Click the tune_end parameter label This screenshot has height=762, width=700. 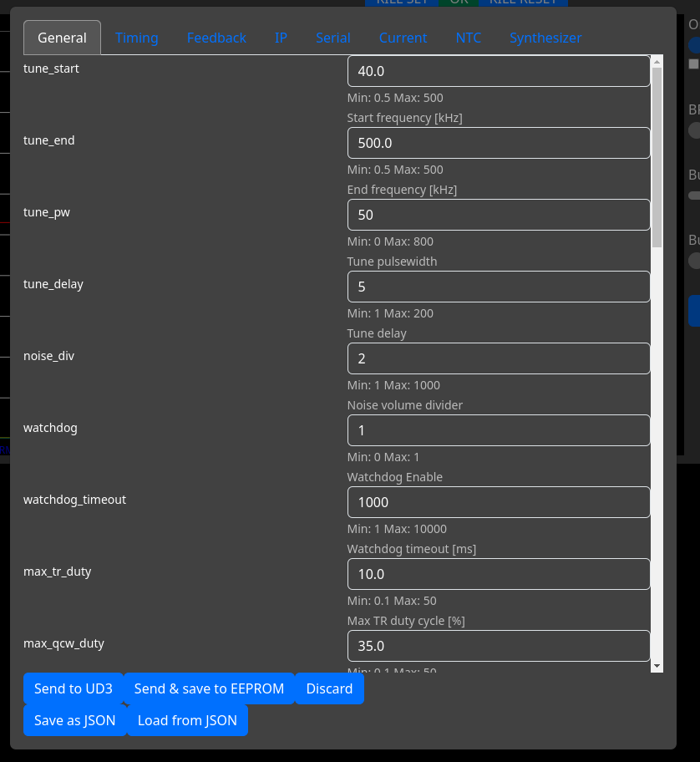pyautogui.click(x=49, y=140)
